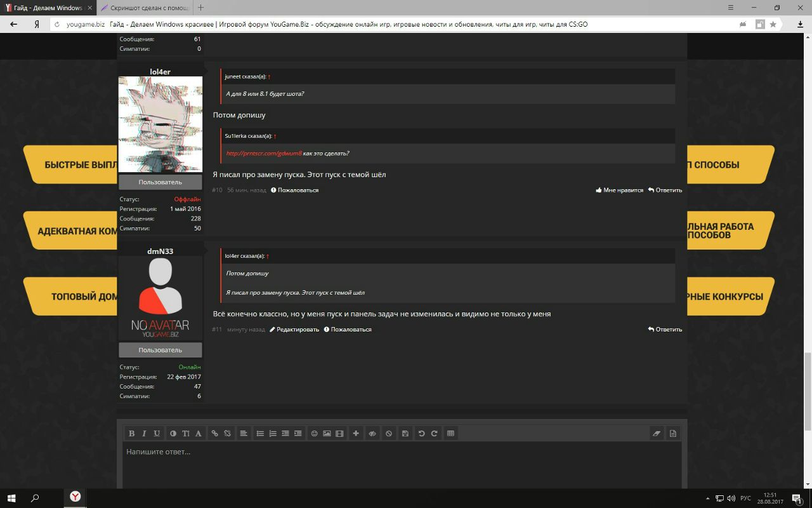Viewport: 812px width, 508px height.
Task: Toggle bold formatting in the reply editor
Action: tap(132, 434)
